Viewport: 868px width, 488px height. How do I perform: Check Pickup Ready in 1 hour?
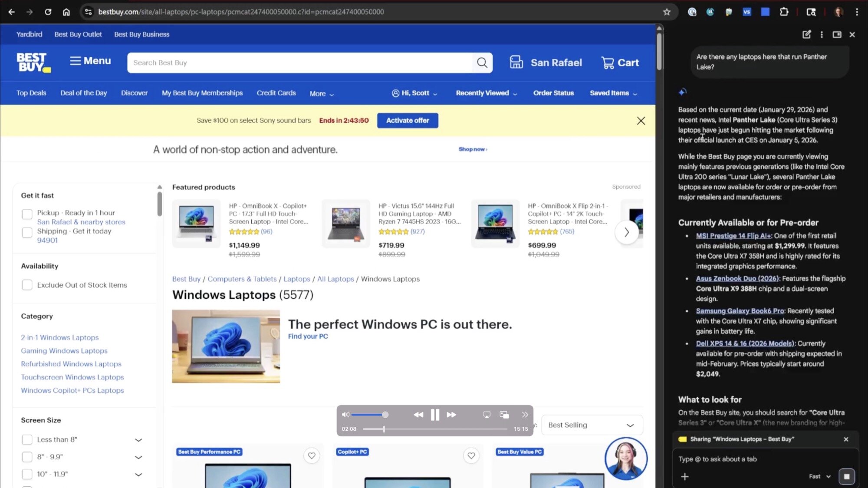click(x=27, y=214)
